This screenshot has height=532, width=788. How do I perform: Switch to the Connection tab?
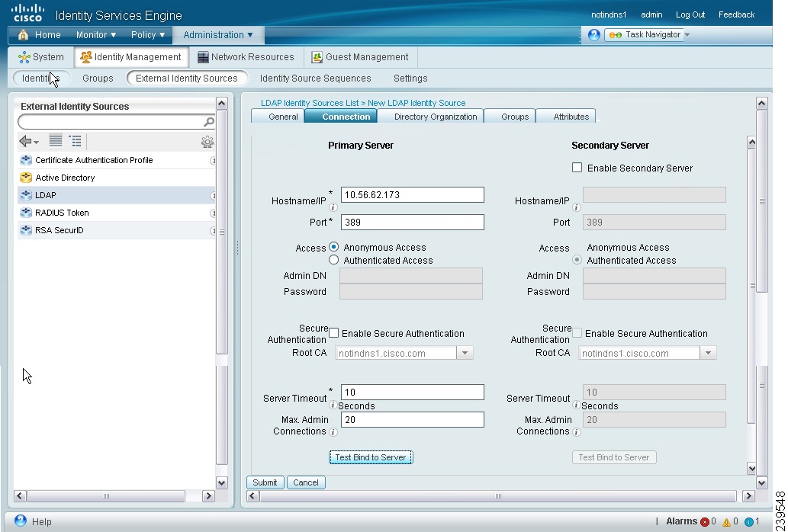(x=341, y=117)
